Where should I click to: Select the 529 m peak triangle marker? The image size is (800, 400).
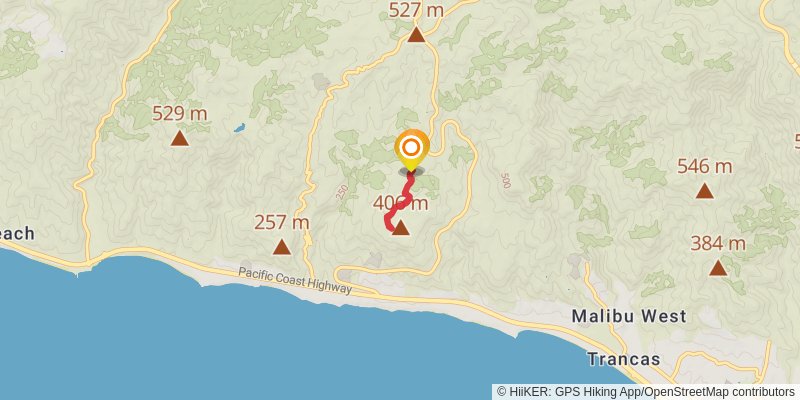(x=180, y=138)
